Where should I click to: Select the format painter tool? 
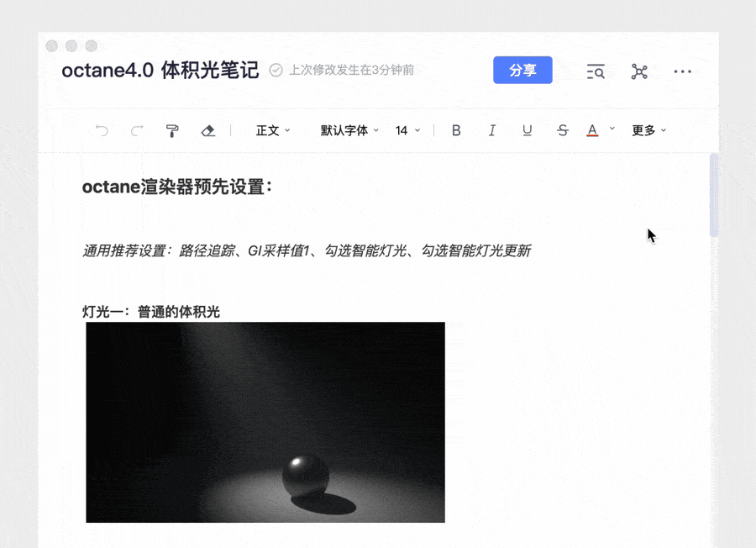[x=172, y=130]
